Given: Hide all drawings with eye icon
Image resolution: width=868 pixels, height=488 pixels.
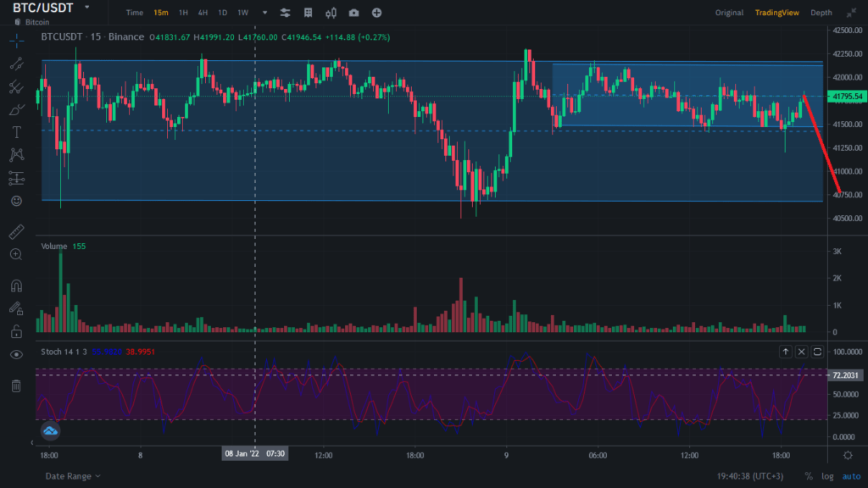Looking at the screenshot, I should pos(16,354).
